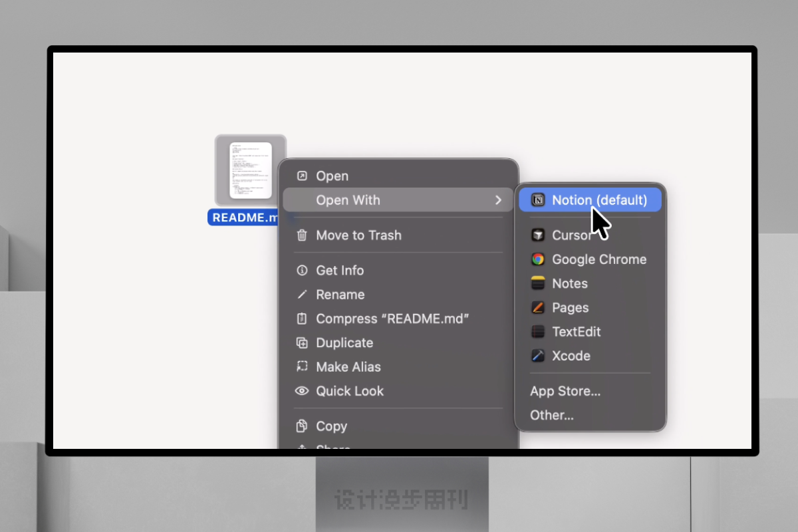Screen dimensions: 798x532
Task: Select Make Alias entry
Action: [x=398, y=366]
